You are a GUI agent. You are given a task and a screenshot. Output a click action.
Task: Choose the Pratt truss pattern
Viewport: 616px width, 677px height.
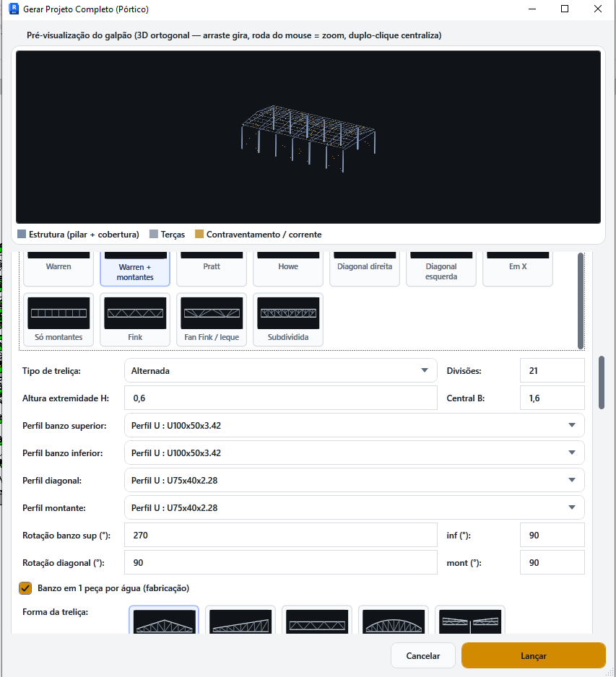tap(212, 269)
